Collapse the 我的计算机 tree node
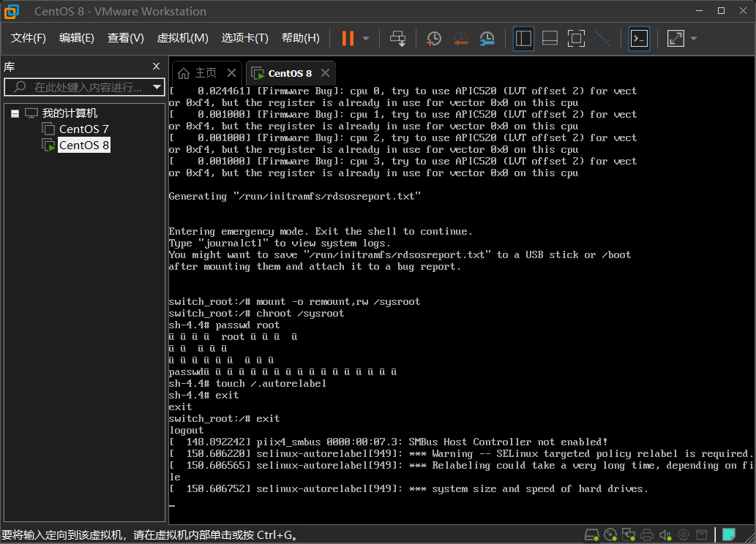Viewport: 756px width, 544px height. (x=15, y=114)
